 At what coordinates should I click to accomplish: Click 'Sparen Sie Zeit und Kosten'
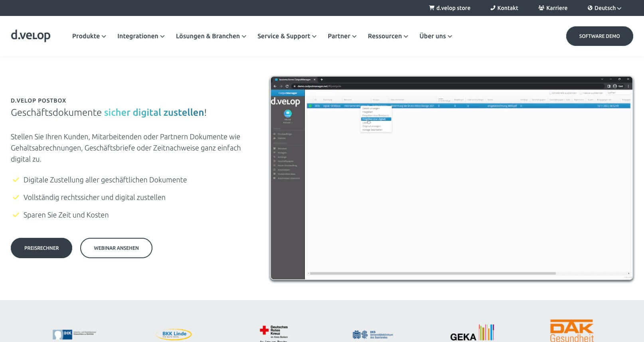pos(66,215)
